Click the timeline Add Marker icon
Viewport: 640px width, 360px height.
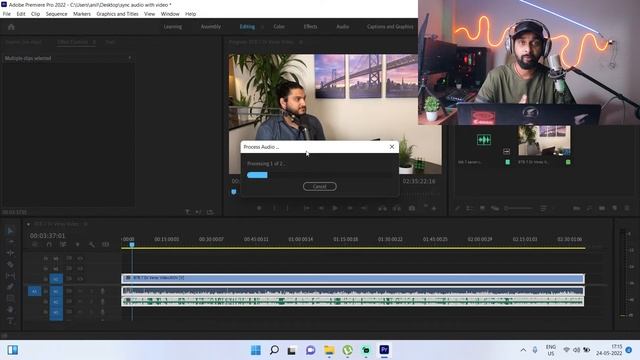pyautogui.click(x=78, y=244)
